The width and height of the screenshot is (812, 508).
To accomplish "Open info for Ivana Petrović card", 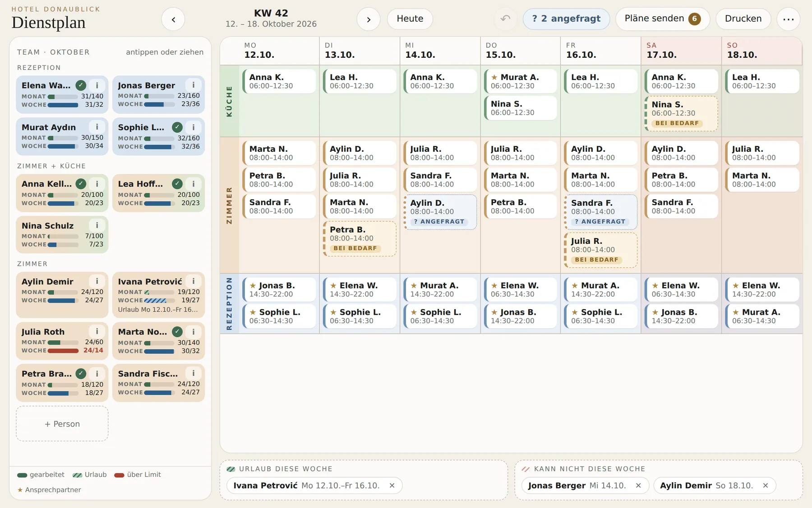I will pos(193,281).
